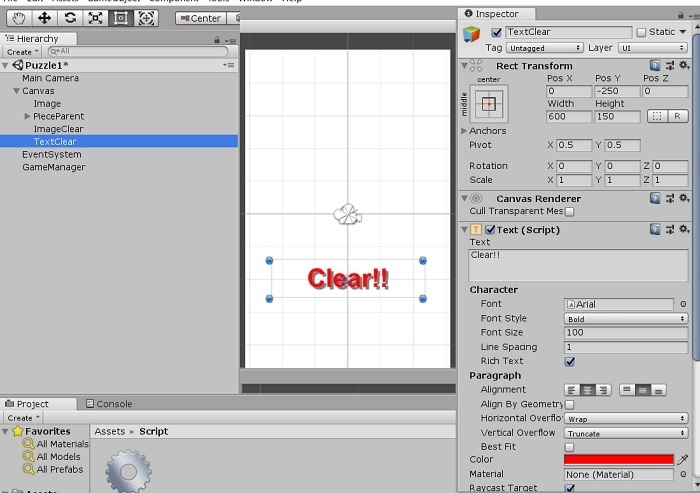Toggle the Rich Text checkbox
This screenshot has height=493, width=700.
coord(570,361)
